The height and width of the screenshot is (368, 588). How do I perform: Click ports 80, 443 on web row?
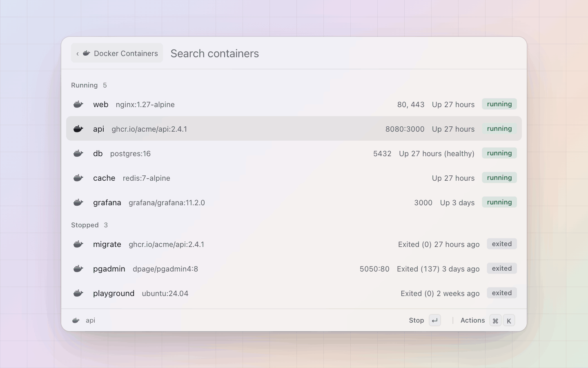[x=411, y=104]
